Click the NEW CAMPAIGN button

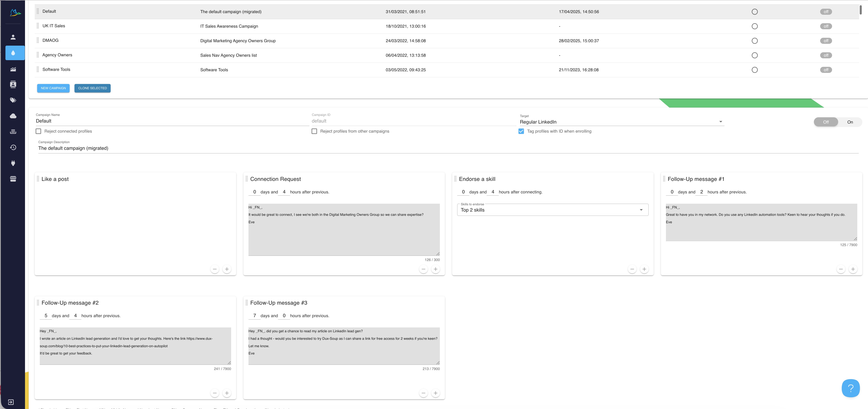click(53, 88)
